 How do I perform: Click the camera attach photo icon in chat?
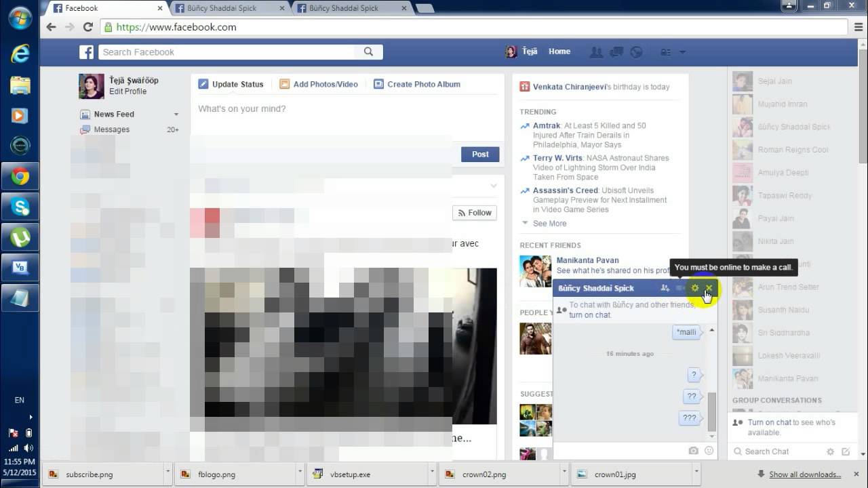click(x=693, y=451)
